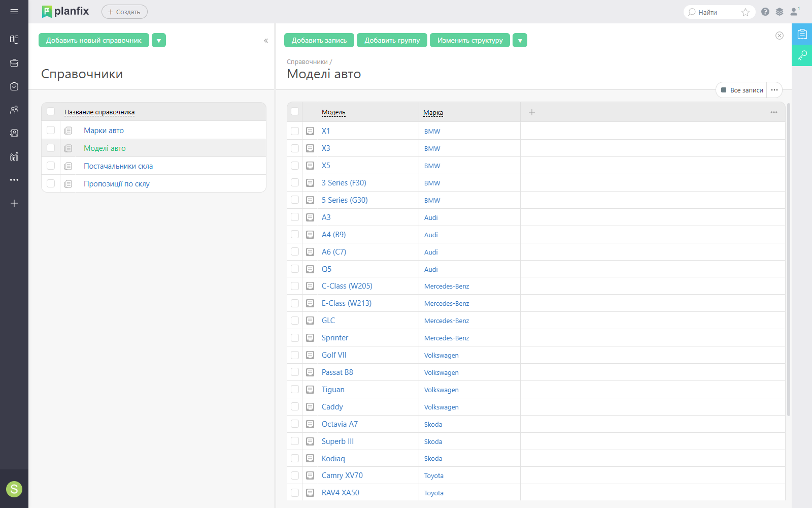
Task: Open the Tiguan record
Action: (333, 390)
